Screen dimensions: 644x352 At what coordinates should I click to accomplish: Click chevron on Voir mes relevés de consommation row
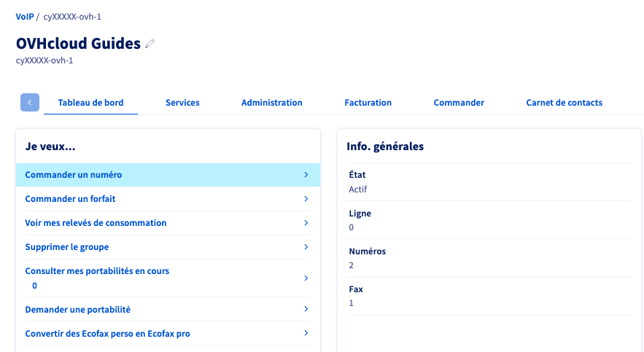pos(306,223)
